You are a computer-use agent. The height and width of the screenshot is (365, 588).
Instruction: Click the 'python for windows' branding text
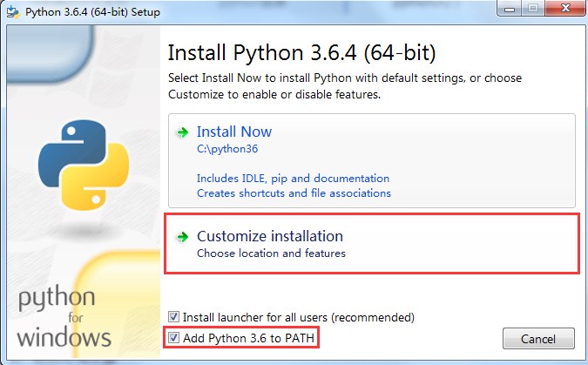[64, 317]
